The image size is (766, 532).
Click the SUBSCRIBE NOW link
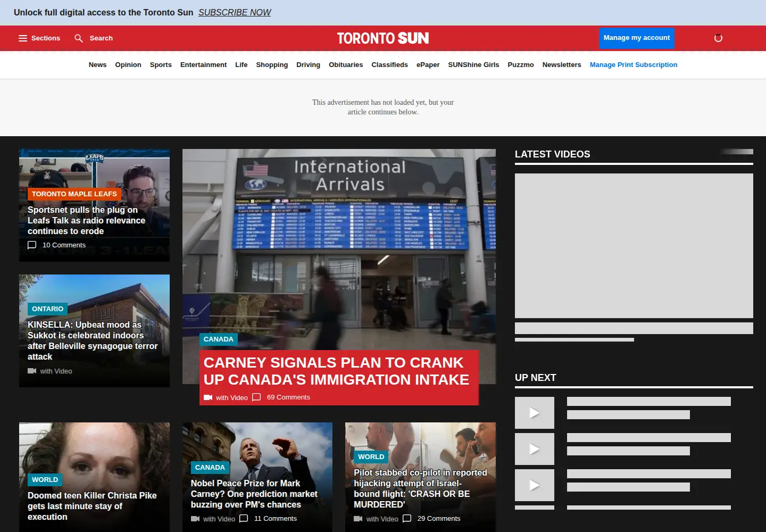(x=235, y=12)
